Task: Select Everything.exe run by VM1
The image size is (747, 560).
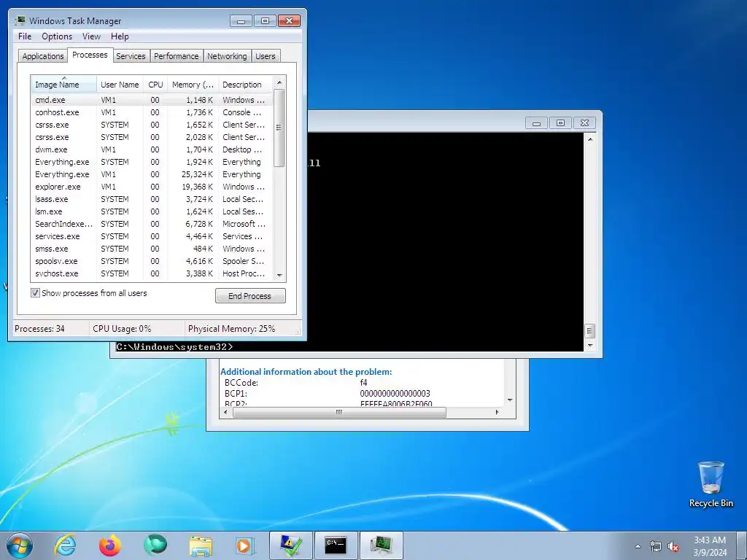Action: point(152,174)
